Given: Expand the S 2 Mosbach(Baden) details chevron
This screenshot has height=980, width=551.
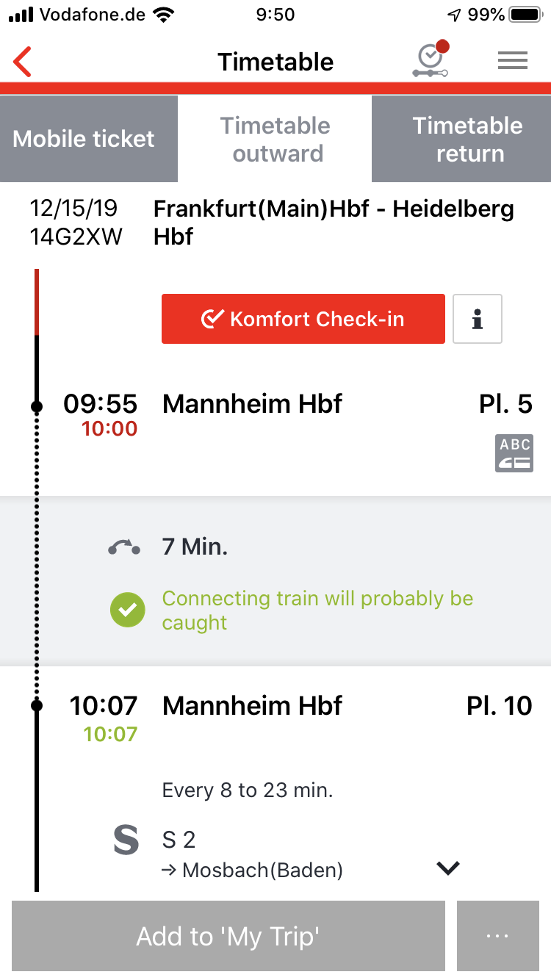Looking at the screenshot, I should pyautogui.click(x=447, y=868).
